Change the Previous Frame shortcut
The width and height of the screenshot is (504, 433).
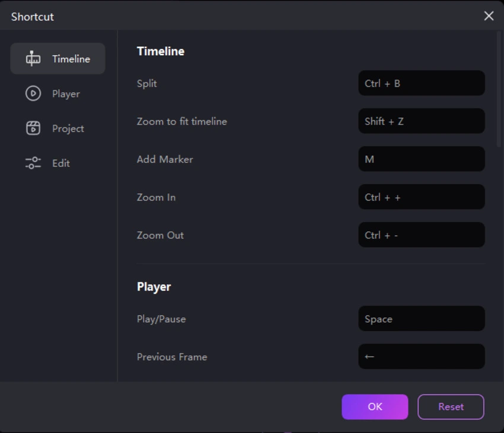click(x=421, y=357)
